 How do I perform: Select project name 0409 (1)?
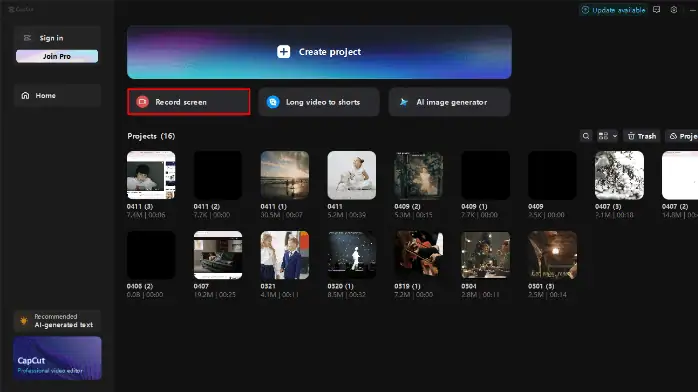[474, 206]
